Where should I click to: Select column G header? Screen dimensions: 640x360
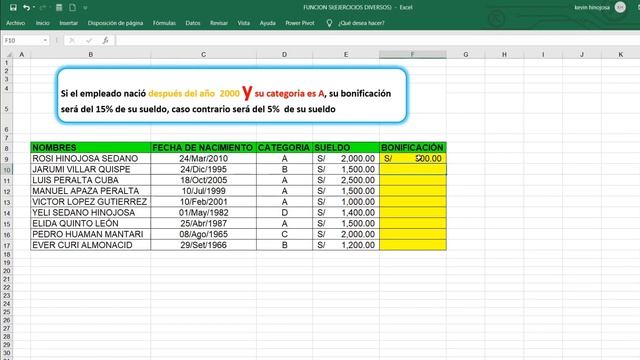tap(466, 54)
